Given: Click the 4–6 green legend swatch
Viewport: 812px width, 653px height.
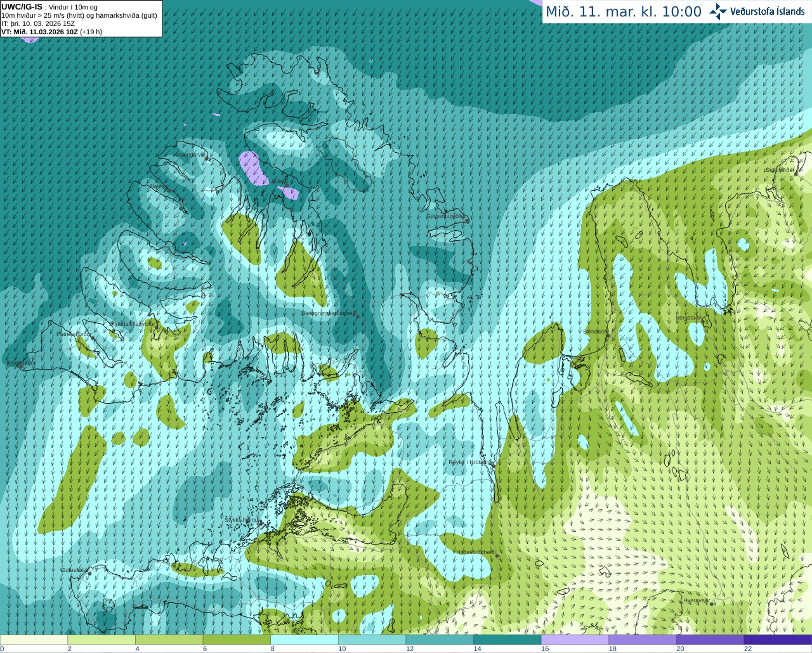Looking at the screenshot, I should [x=169, y=640].
